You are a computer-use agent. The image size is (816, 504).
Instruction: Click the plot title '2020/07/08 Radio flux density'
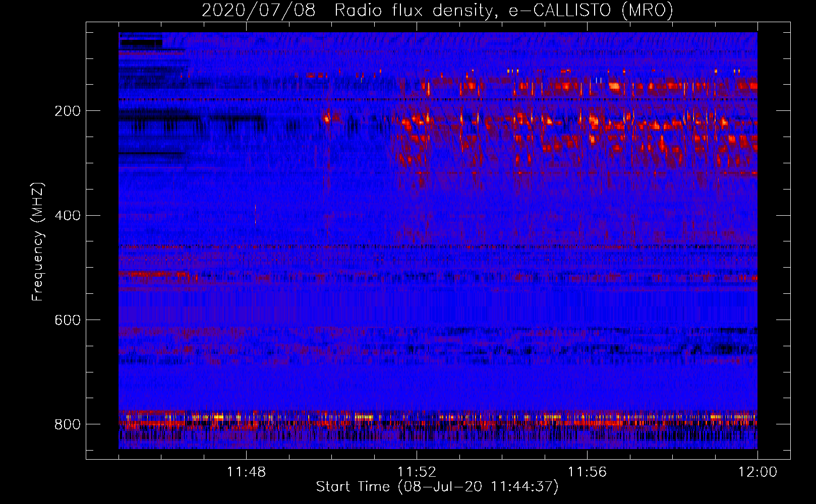pos(437,10)
